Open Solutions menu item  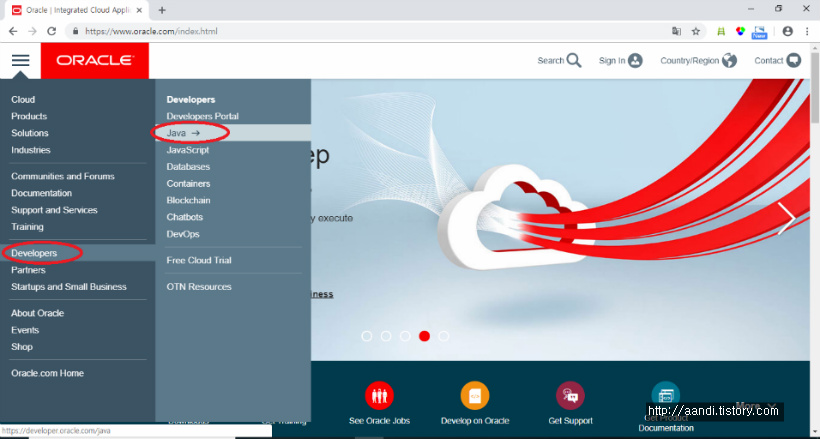tap(30, 133)
